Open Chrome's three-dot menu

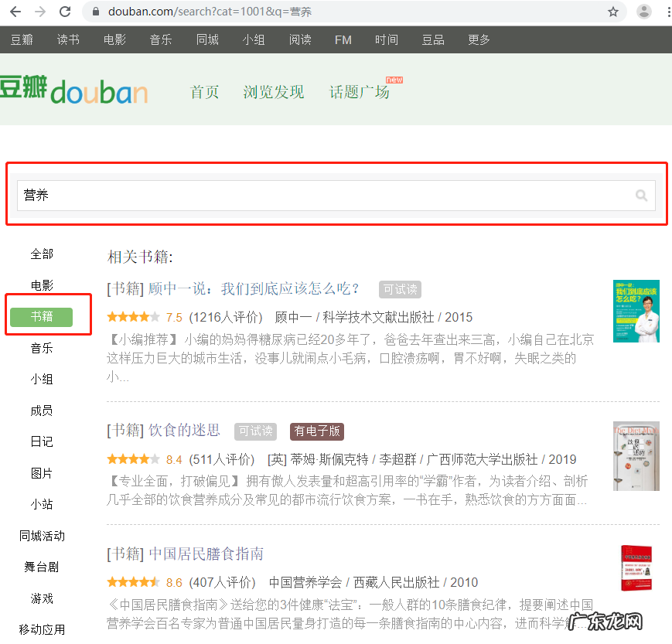point(667,12)
